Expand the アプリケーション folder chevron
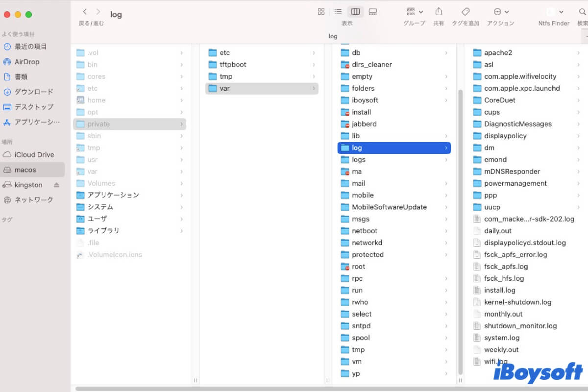 coord(181,195)
